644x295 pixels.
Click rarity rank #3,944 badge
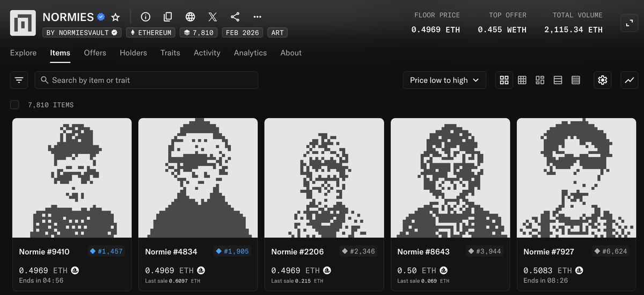pyautogui.click(x=485, y=251)
